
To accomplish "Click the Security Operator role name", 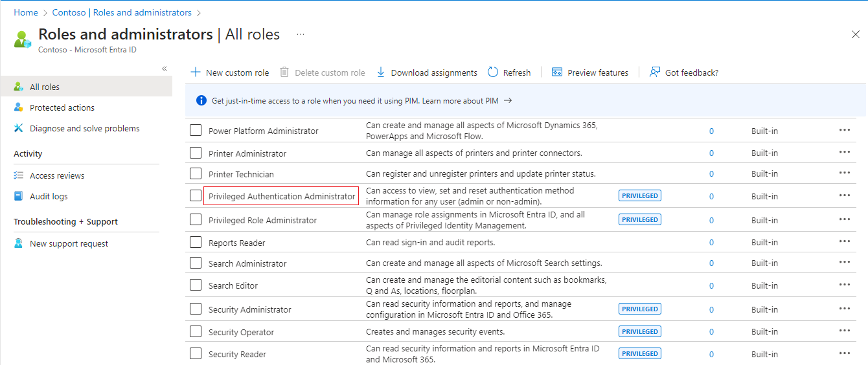I will 242,332.
